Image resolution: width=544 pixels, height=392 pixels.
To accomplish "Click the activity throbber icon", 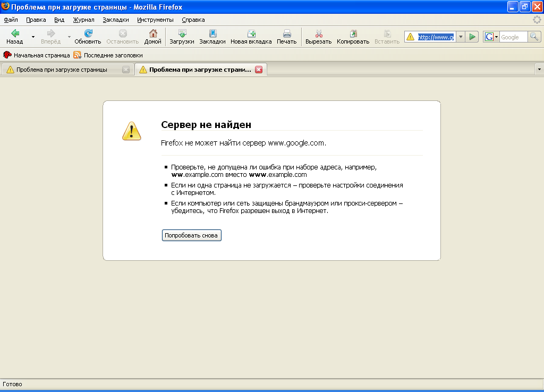I will click(x=537, y=20).
